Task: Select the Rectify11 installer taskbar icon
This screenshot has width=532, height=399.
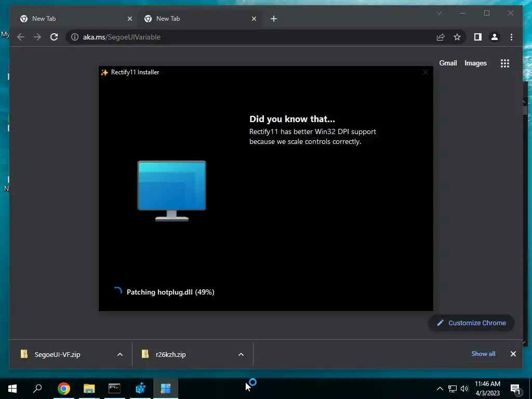Action: 166,389
